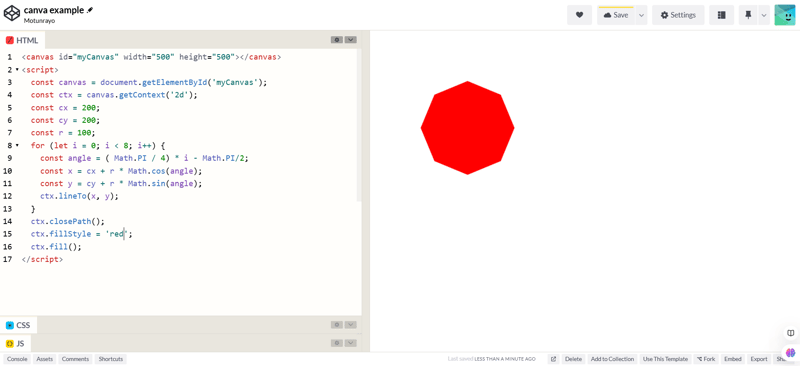Click code line 'const cx = 200;'
Screen dimensions: 800x366
[65, 108]
